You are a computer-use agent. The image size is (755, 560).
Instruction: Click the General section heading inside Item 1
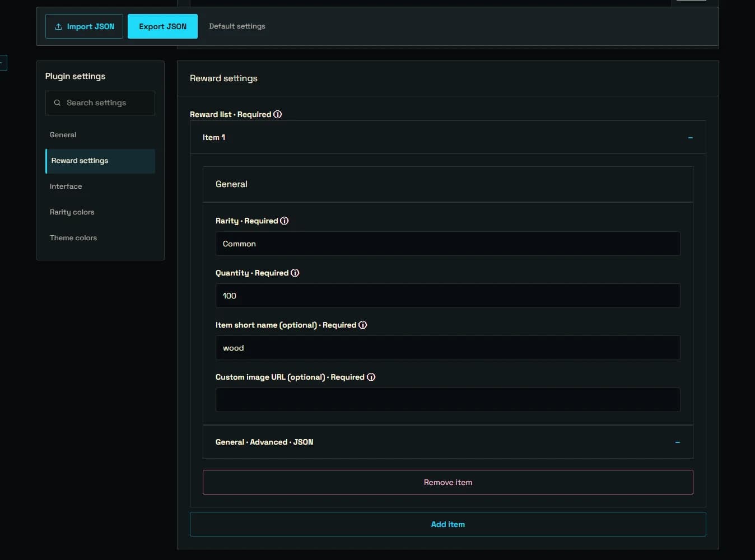pyautogui.click(x=231, y=184)
